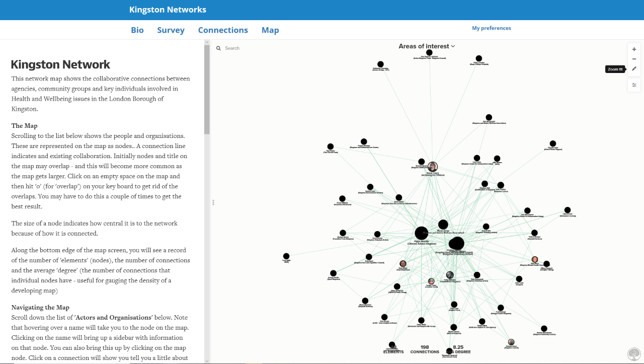
Task: Click the Kingston Networks site title
Action: [x=168, y=10]
